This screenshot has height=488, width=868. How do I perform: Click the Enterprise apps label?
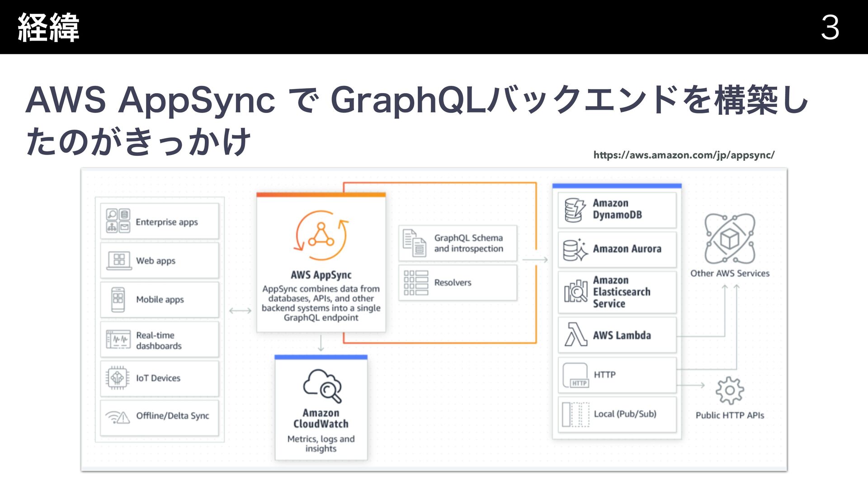click(x=167, y=222)
